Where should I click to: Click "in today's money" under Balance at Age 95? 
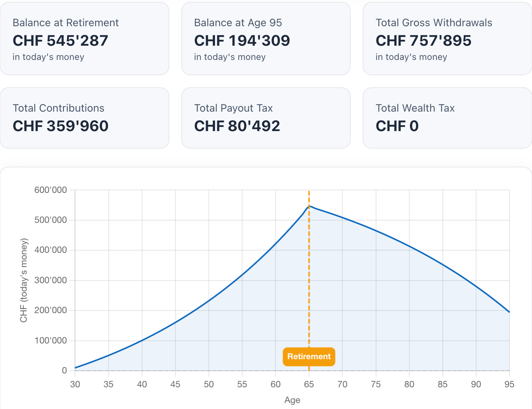[x=230, y=57]
